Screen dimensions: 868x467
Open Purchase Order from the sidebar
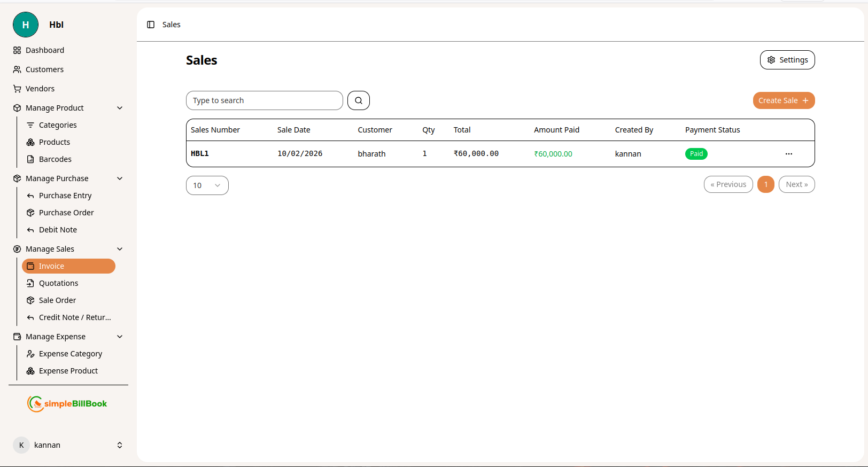tap(66, 213)
